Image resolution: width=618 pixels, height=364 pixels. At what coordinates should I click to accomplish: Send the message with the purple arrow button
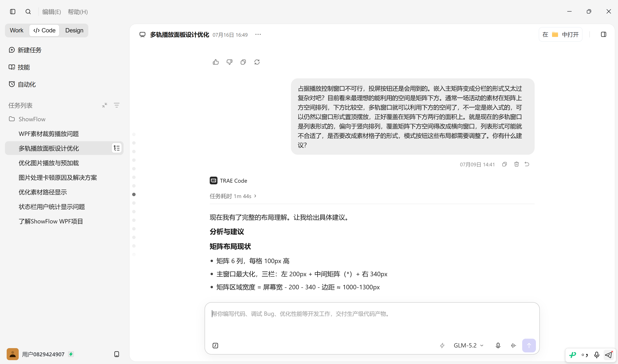pos(529,346)
